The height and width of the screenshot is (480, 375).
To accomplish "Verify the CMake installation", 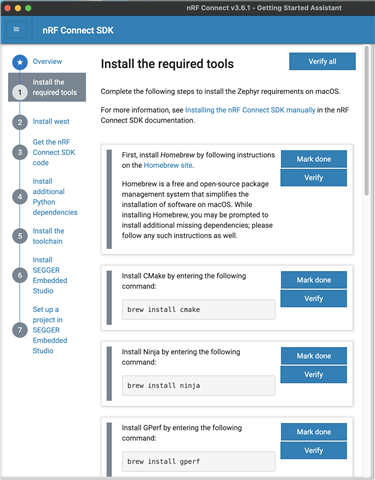I will click(314, 298).
